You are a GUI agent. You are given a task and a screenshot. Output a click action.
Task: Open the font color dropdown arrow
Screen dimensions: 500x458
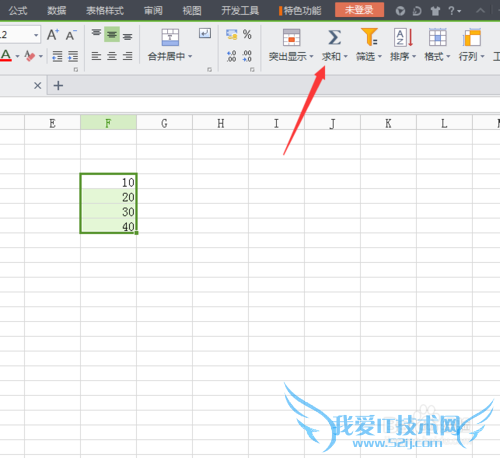[17, 56]
